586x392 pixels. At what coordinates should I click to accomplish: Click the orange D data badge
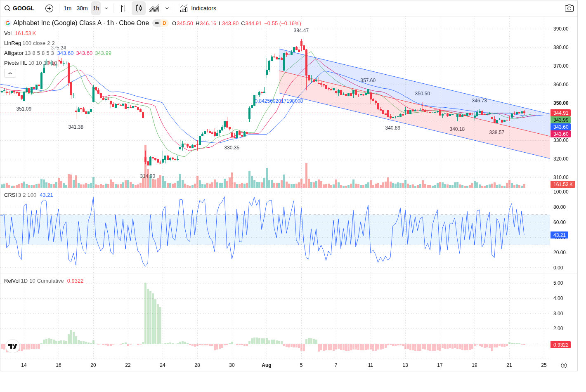click(164, 23)
